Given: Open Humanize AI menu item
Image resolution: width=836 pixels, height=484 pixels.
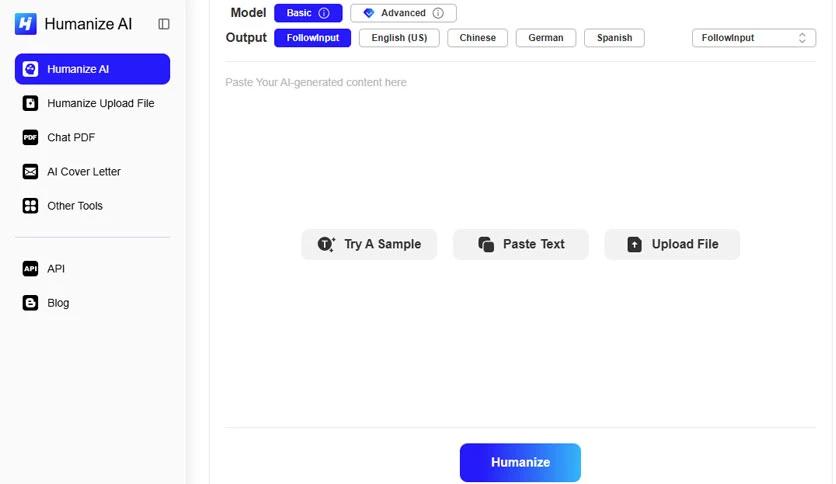Looking at the screenshot, I should (92, 69).
